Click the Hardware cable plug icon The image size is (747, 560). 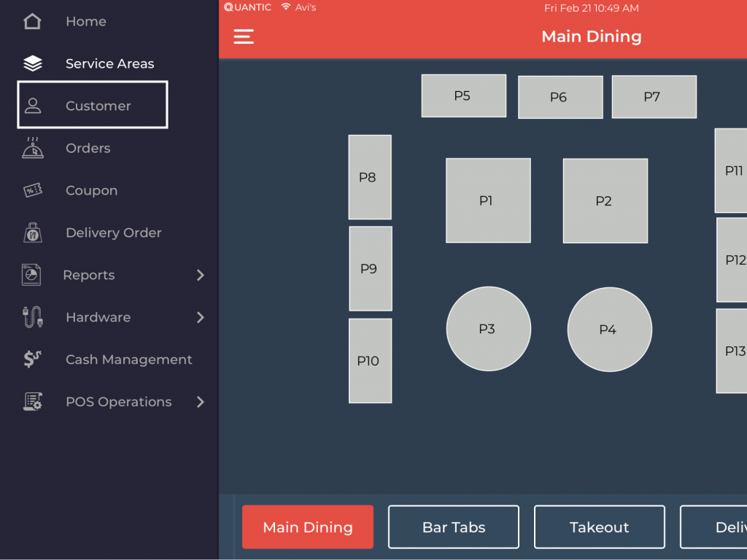point(33,317)
